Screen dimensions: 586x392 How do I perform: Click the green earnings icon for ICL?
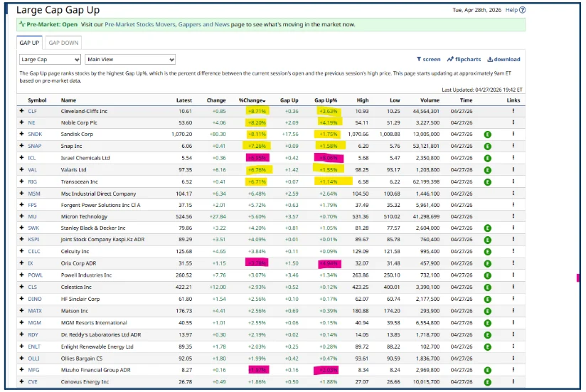coord(487,159)
